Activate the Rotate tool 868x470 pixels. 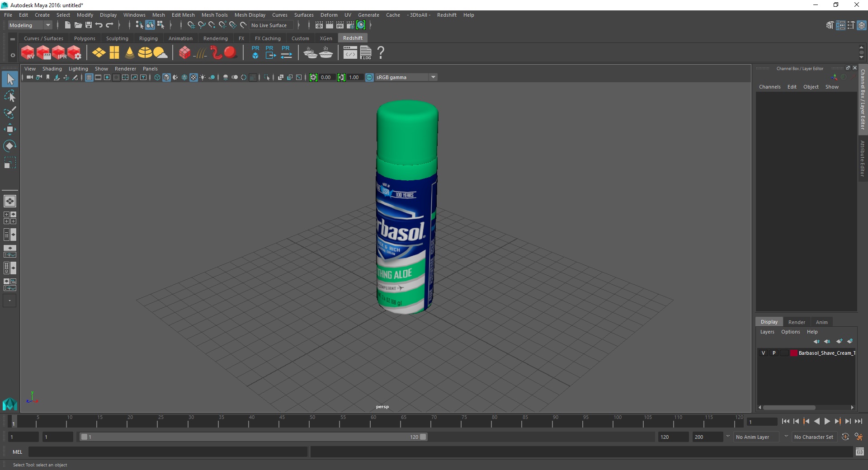[10, 146]
